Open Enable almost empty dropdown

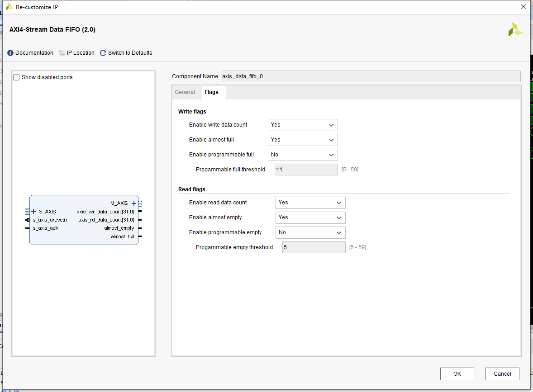click(x=310, y=218)
